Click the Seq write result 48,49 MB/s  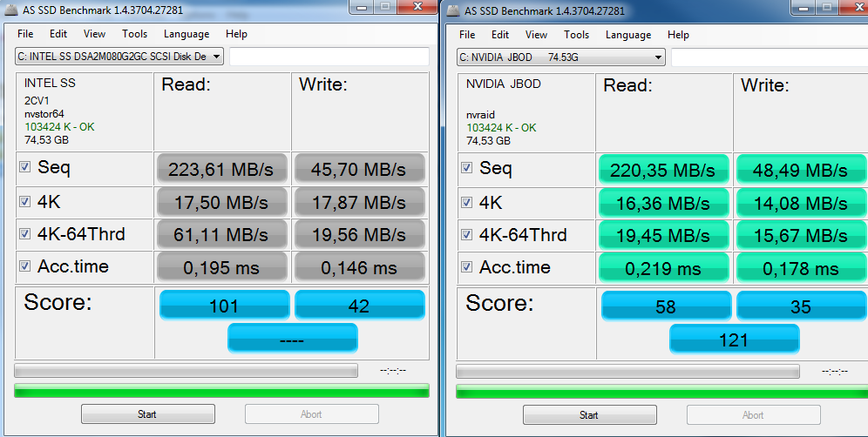(x=801, y=170)
